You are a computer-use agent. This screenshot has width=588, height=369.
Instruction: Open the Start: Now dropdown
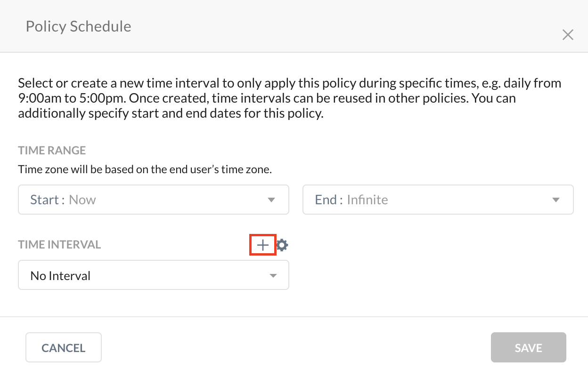click(154, 200)
